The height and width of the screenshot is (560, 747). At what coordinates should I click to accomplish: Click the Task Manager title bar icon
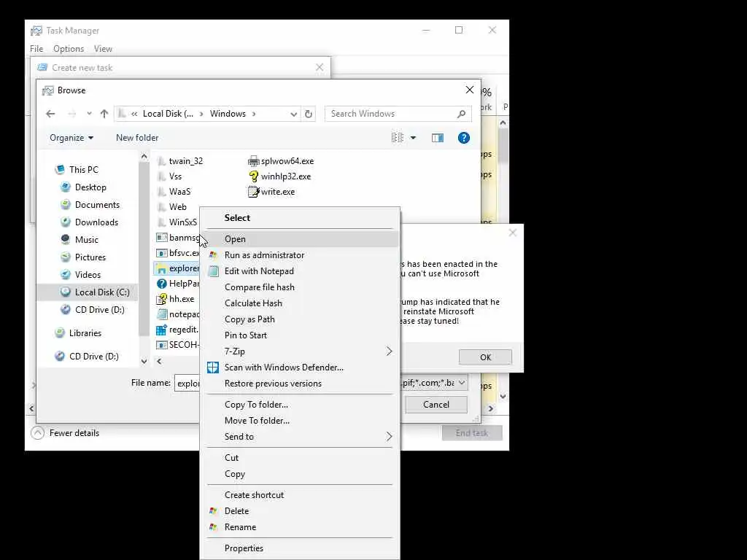point(36,31)
